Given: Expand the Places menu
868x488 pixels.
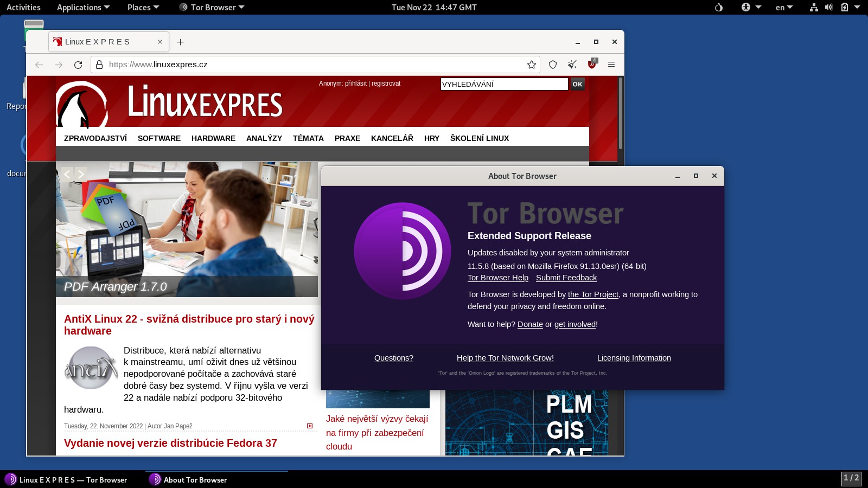Looking at the screenshot, I should (143, 7).
